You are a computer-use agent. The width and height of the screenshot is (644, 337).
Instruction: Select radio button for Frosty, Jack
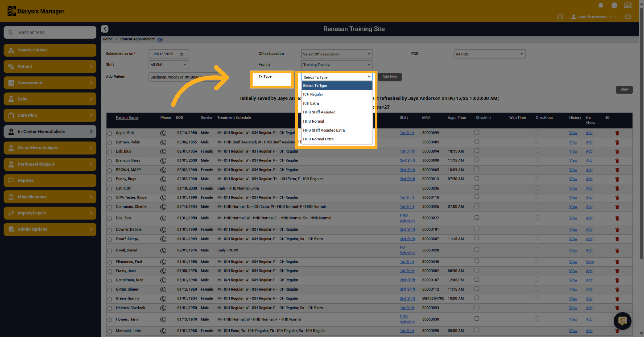[x=110, y=271]
